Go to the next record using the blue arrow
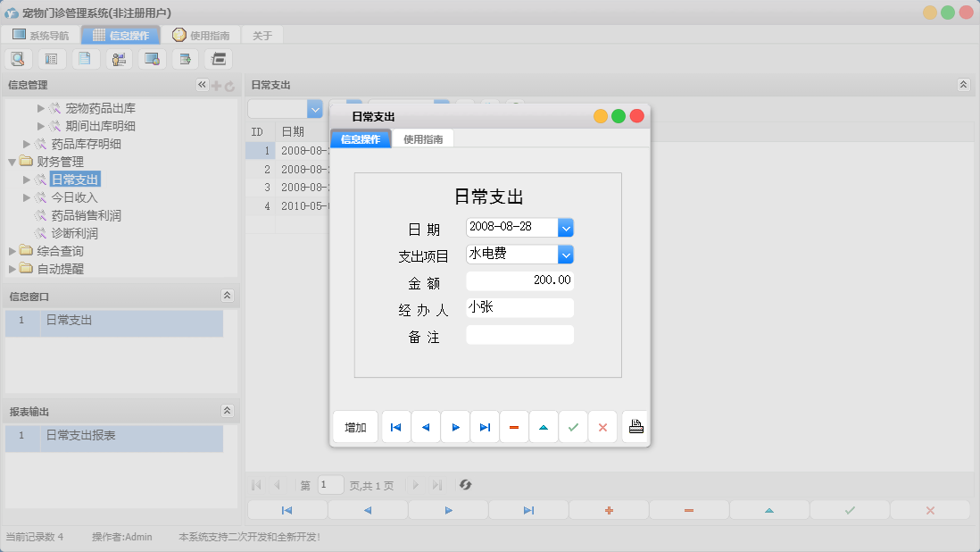The height and width of the screenshot is (552, 980). coord(455,426)
